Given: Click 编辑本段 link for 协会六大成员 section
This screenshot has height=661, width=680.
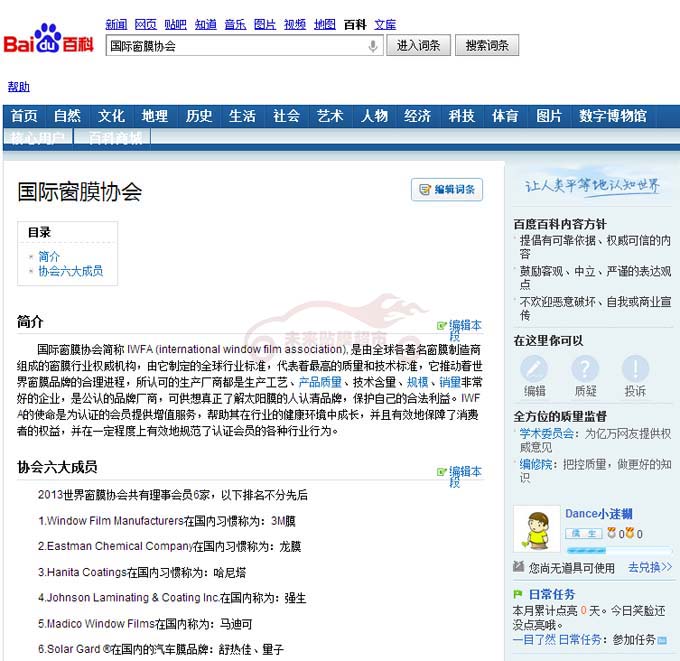Looking at the screenshot, I should [x=465, y=477].
